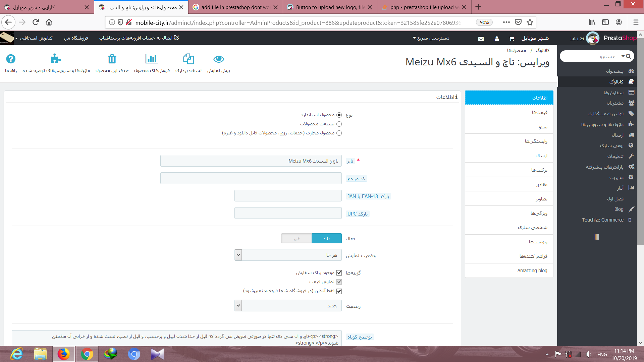Click the Delete this product trash icon
This screenshot has height=362, width=644.
click(x=112, y=59)
